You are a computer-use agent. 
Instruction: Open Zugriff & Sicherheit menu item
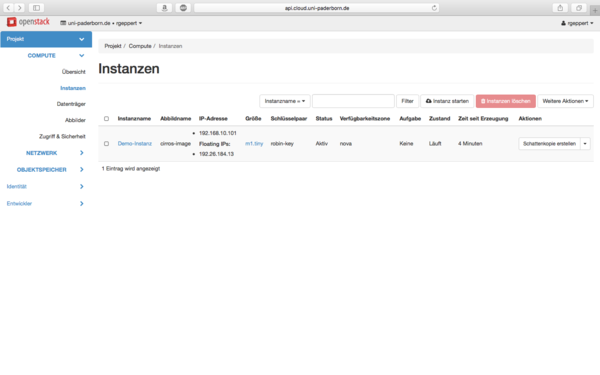[62, 136]
